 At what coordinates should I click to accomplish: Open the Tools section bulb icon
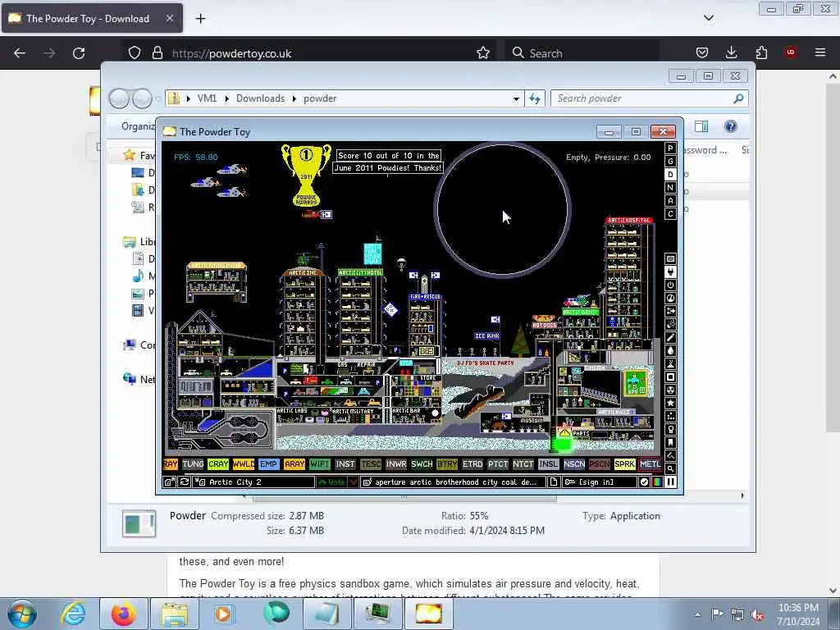point(670,429)
